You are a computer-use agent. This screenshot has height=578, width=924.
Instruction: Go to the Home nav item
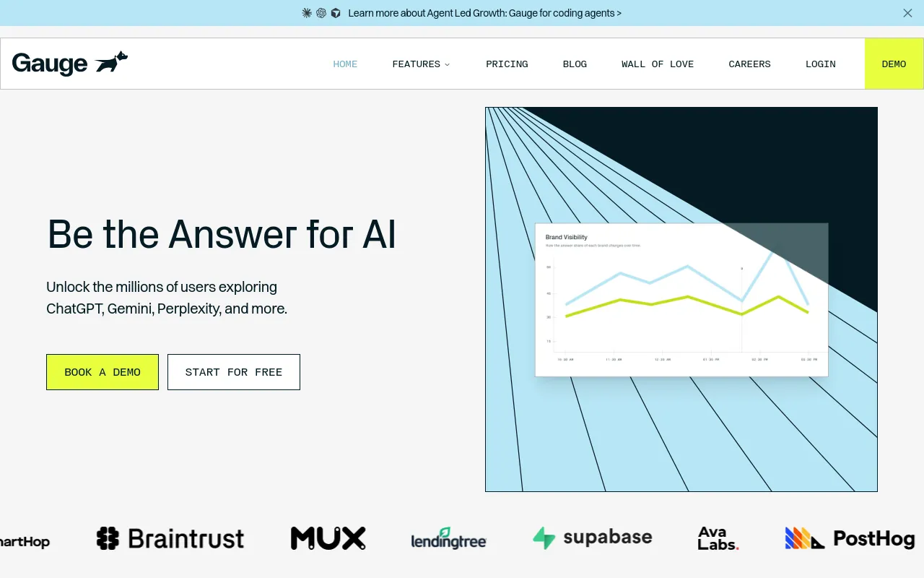[x=345, y=64]
